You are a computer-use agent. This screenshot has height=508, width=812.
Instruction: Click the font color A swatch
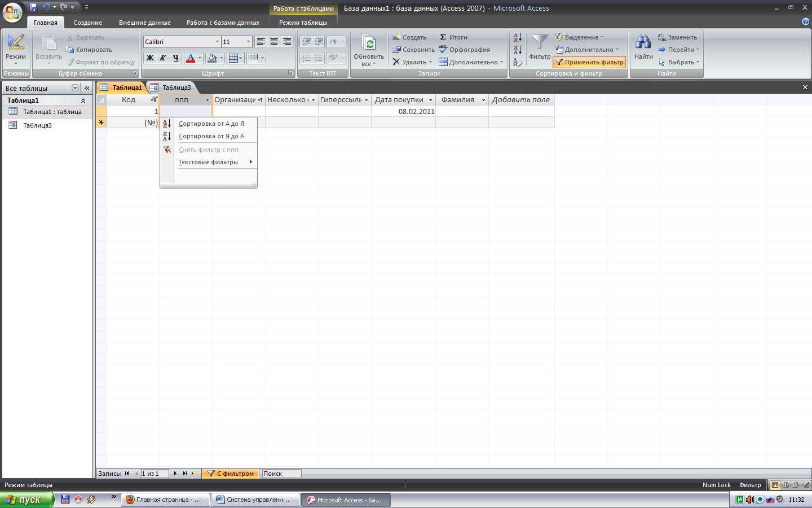point(191,58)
